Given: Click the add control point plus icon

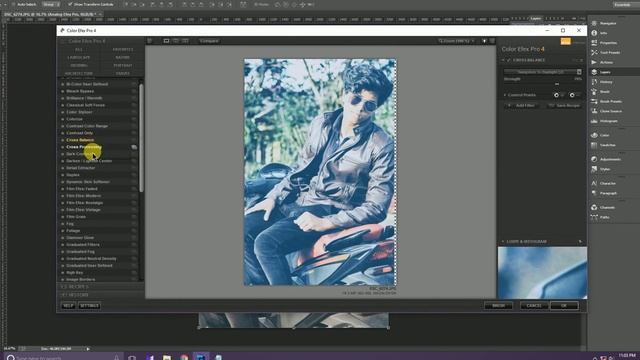Looking at the screenshot, I should click(556, 95).
